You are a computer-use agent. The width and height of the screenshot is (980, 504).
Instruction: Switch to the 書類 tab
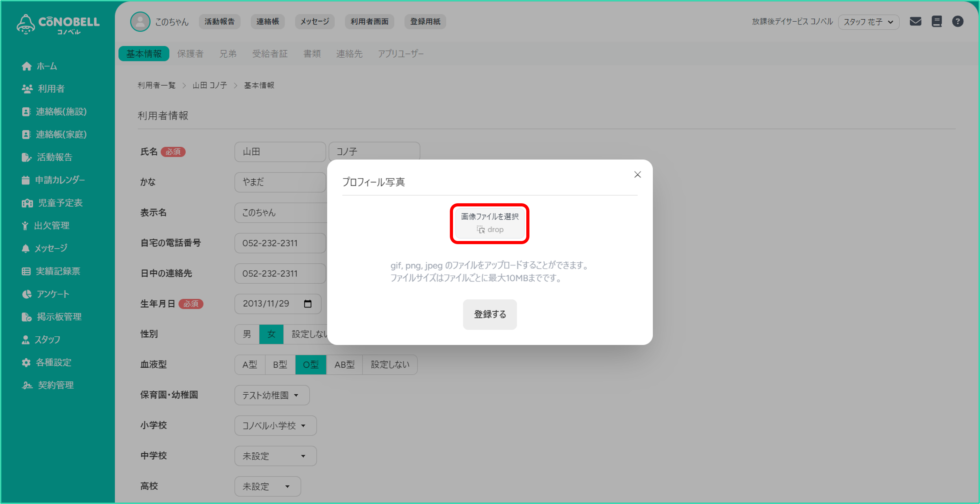tap(312, 54)
